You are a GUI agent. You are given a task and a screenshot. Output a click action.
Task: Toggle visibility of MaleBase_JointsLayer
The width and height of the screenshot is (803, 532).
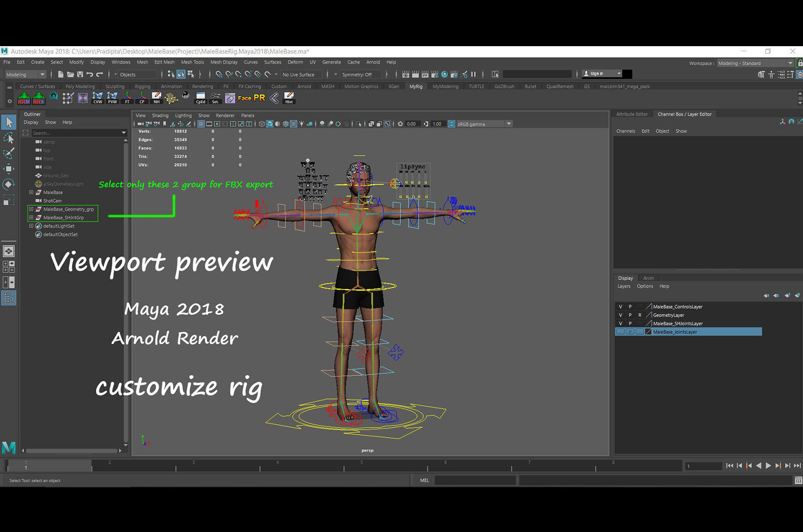pos(620,332)
